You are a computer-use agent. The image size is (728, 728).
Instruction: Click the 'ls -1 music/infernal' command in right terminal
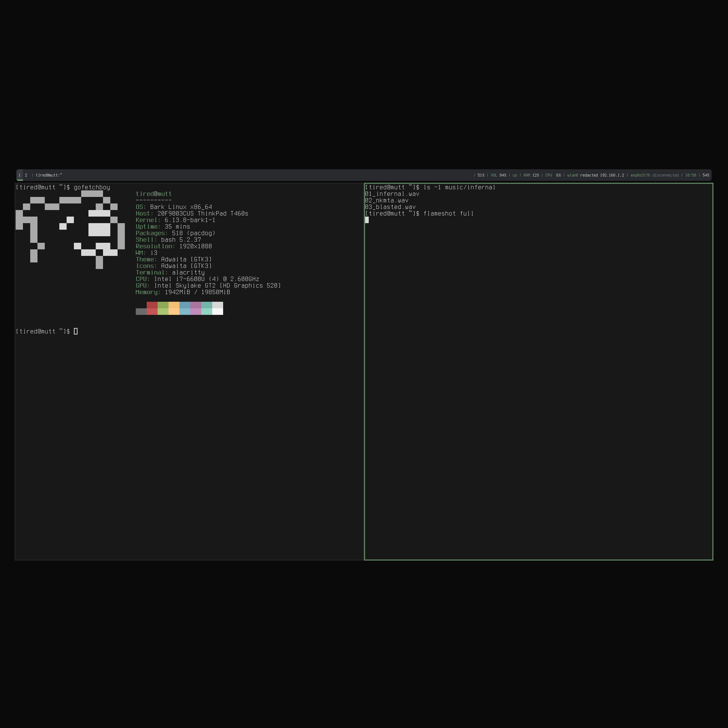click(x=459, y=187)
